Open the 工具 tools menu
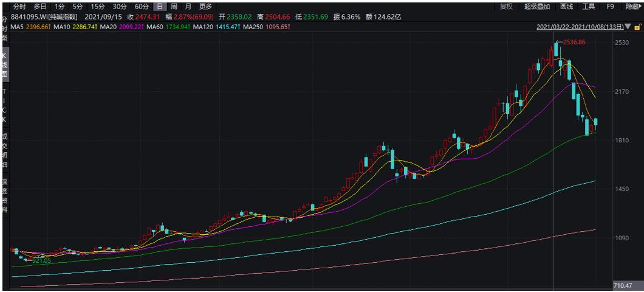The width and height of the screenshot is (644, 292). click(589, 6)
